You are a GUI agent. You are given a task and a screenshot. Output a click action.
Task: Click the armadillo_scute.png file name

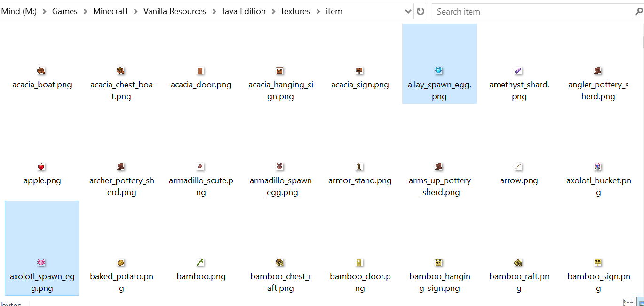point(201,186)
